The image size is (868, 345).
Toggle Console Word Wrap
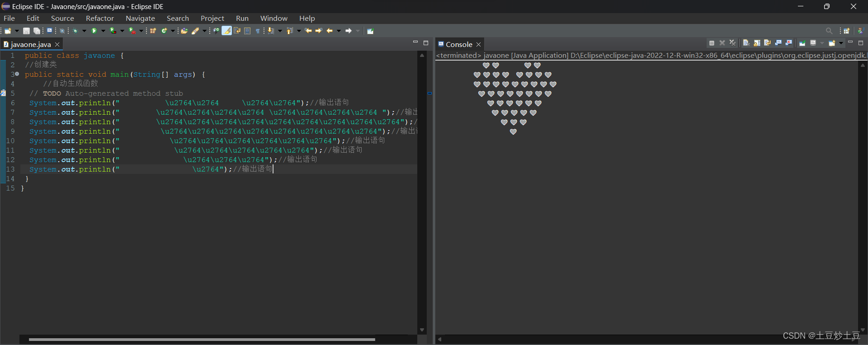coord(767,43)
